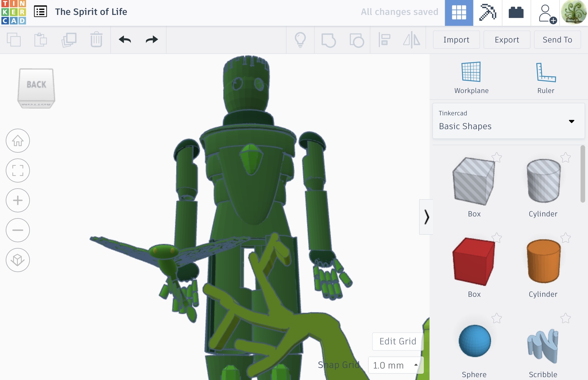Favorite the Scribble with star
Screen dimensions: 588x380
(565, 318)
